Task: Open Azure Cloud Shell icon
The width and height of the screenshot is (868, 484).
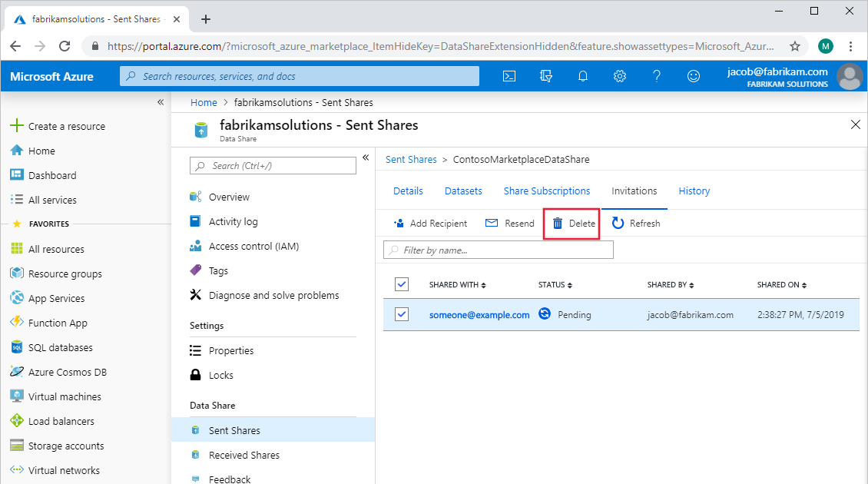Action: (509, 76)
